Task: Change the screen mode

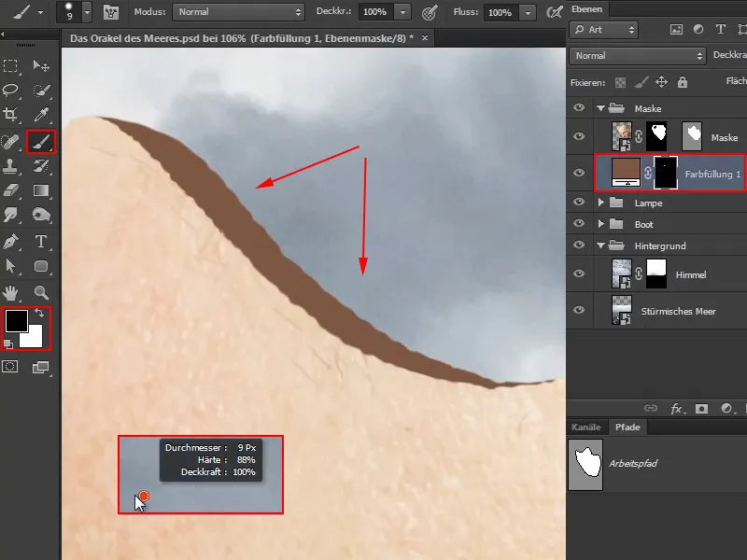Action: pyautogui.click(x=40, y=367)
